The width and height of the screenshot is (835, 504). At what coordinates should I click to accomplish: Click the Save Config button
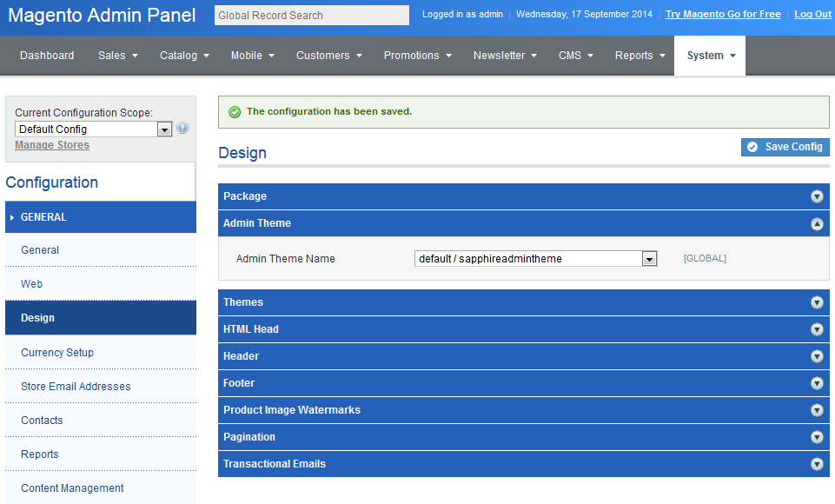point(785,147)
